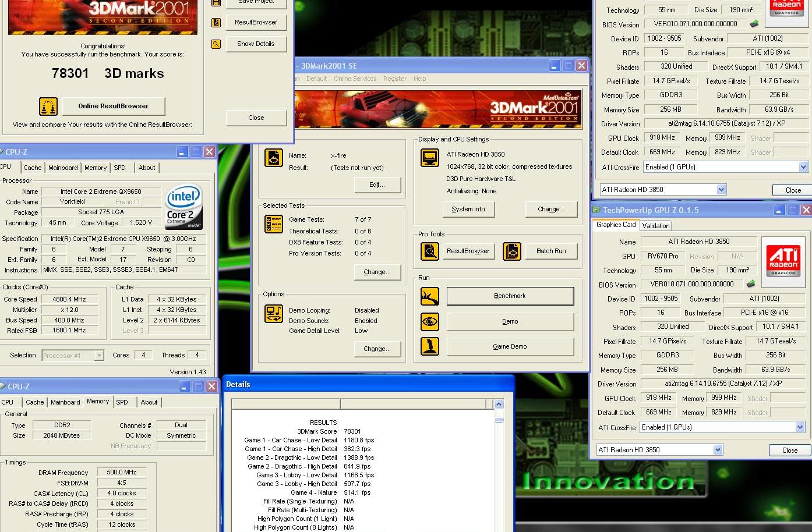Click the Driver Version field in lower GPU-Z
The width and height of the screenshot is (812, 532).
[x=723, y=384]
